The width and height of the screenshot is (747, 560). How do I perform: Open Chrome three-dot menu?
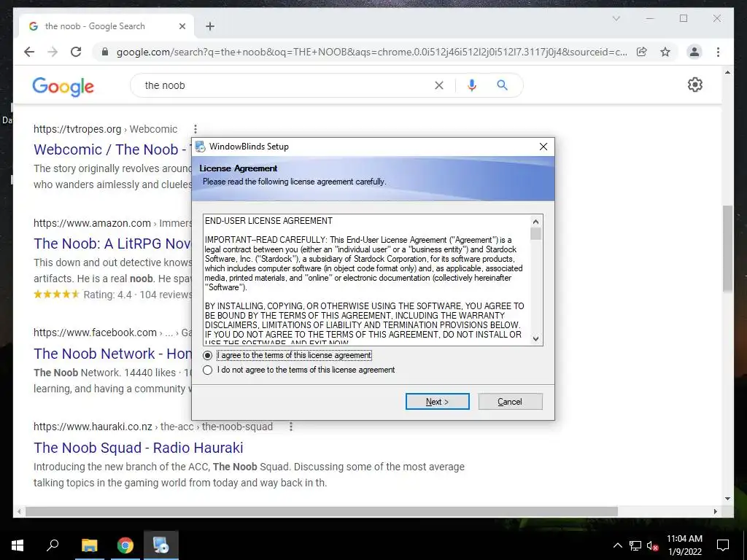(x=718, y=52)
